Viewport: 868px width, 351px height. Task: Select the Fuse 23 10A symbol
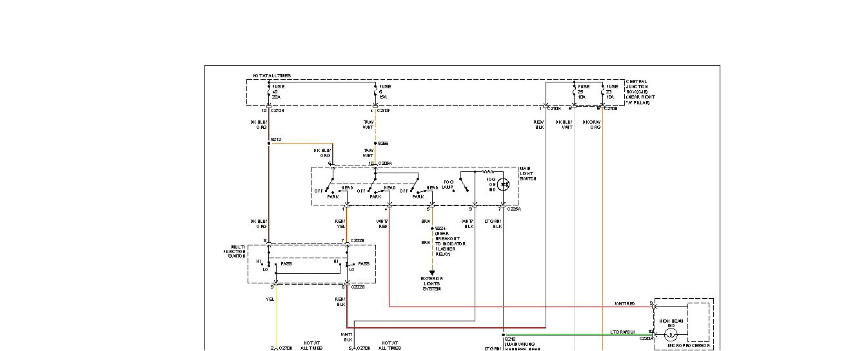[x=602, y=92]
